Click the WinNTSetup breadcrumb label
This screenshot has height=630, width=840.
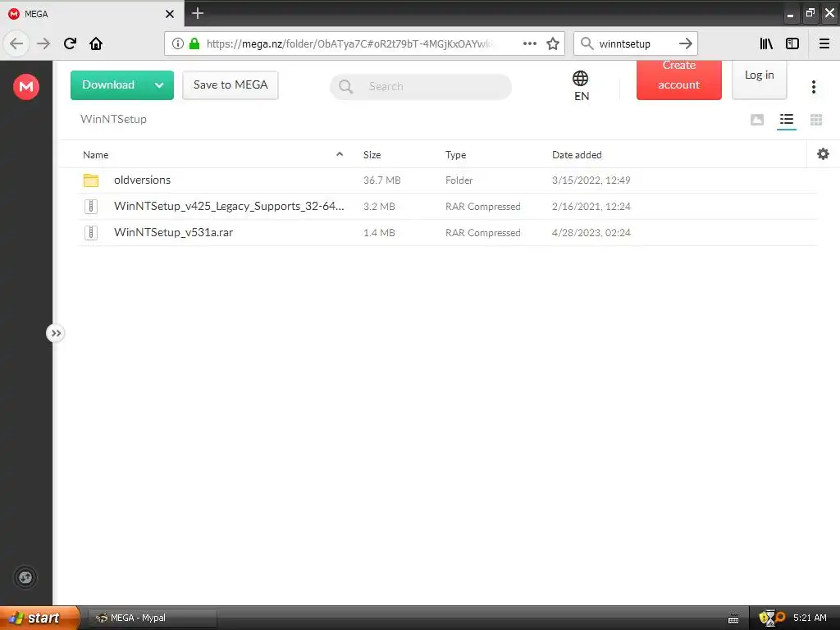coord(113,119)
